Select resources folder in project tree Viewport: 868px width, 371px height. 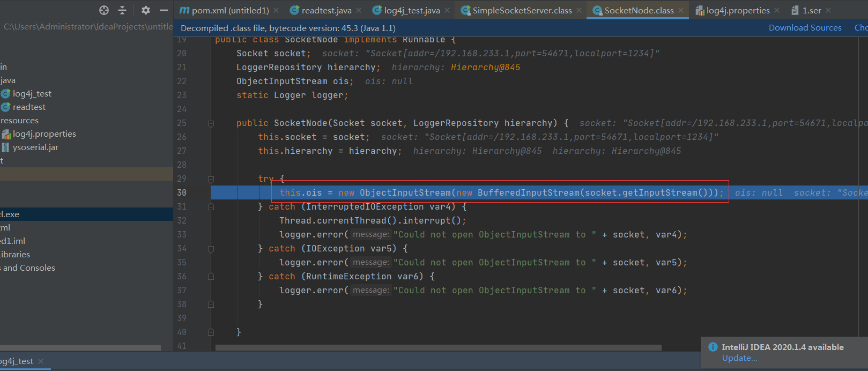[19, 121]
